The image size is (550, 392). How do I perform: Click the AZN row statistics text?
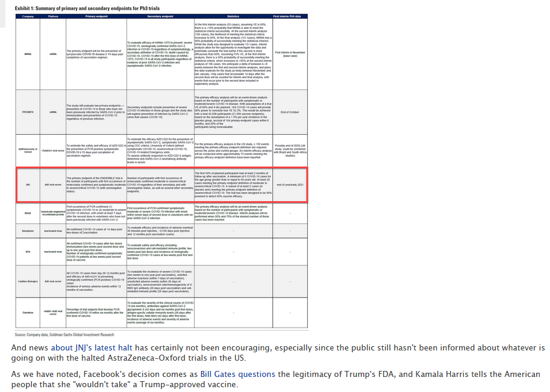[x=233, y=151]
